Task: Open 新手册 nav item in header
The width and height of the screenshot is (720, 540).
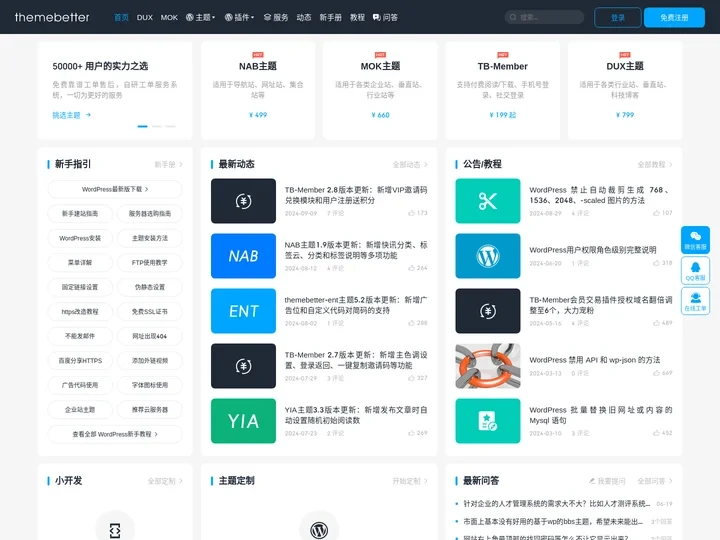Action: 331,17
